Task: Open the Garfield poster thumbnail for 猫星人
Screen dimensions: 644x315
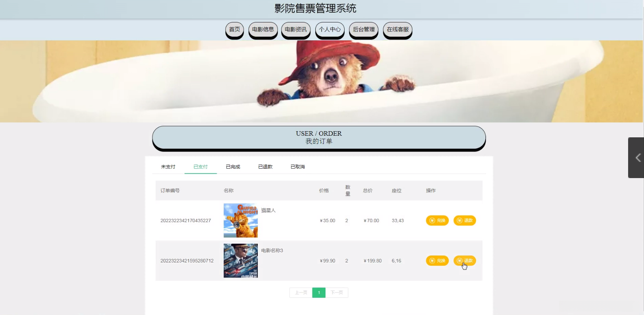Action: point(241,220)
